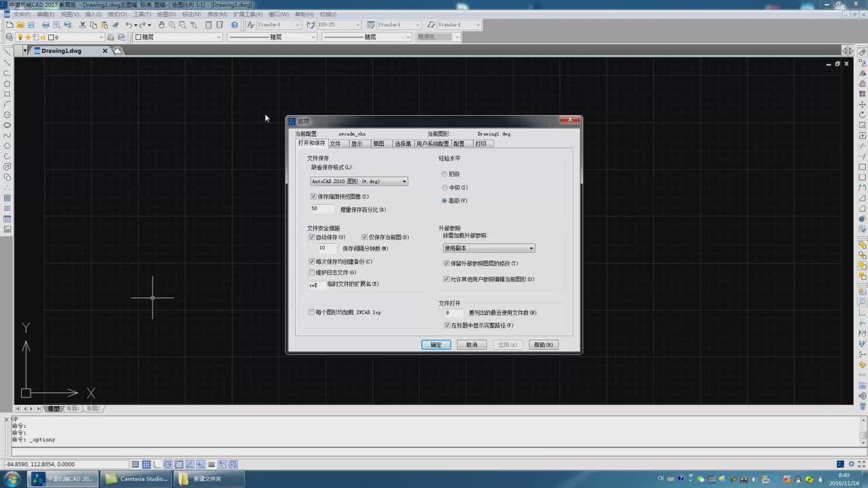The height and width of the screenshot is (488, 868).
Task: Open the Standard text style dropdown
Action: click(278, 25)
